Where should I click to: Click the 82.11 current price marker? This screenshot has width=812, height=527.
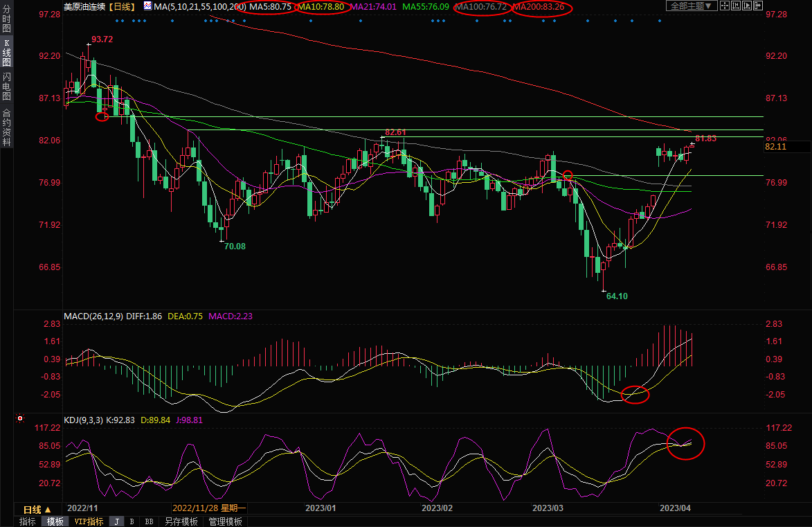[x=777, y=147]
